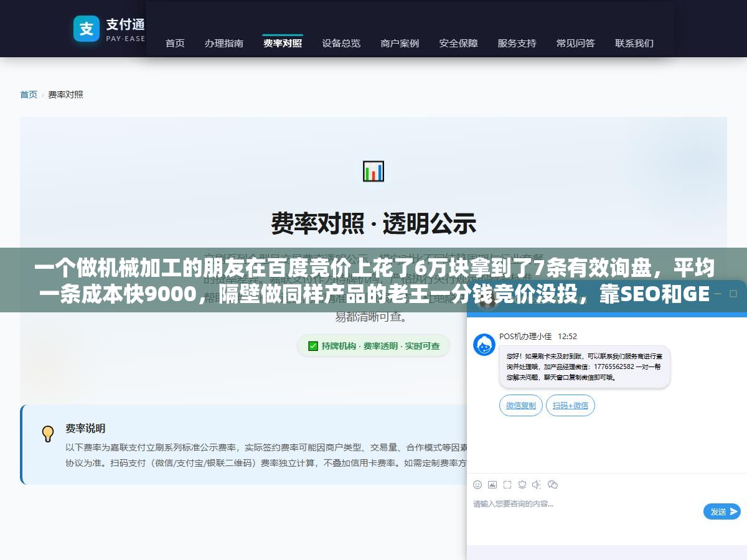Click the 持牌机构·费率透明·实时可查 badge
Screen dimensions: 747x560
tap(374, 346)
